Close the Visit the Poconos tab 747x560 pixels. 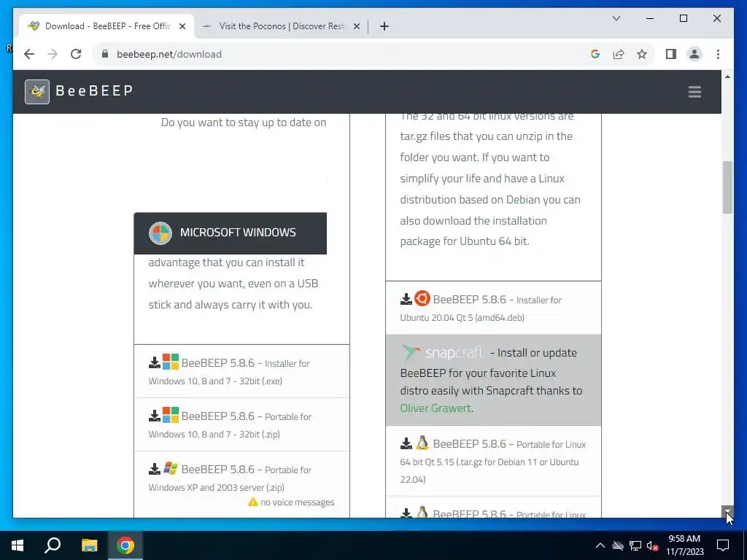pos(356,27)
